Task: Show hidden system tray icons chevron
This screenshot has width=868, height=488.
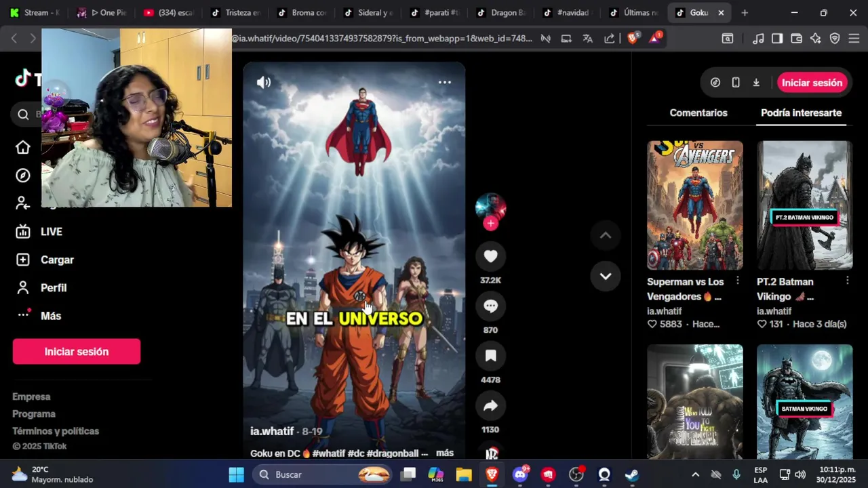Action: pyautogui.click(x=695, y=474)
